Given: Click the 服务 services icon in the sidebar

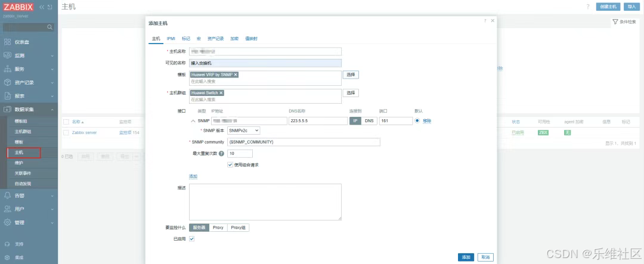Looking at the screenshot, I should 7,69.
